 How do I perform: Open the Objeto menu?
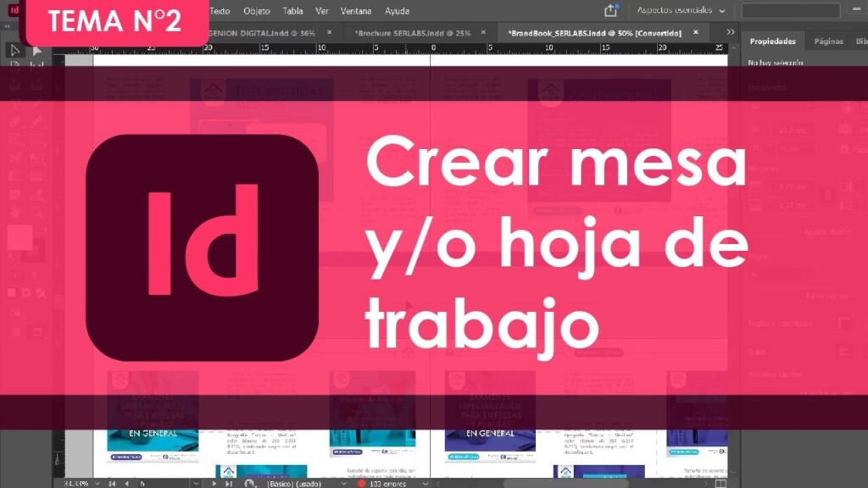click(x=256, y=11)
